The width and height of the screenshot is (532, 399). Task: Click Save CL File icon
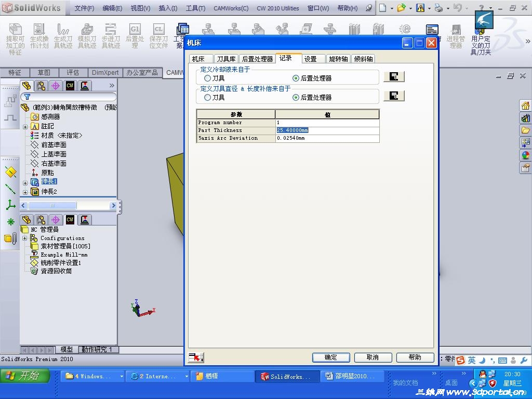(158, 30)
